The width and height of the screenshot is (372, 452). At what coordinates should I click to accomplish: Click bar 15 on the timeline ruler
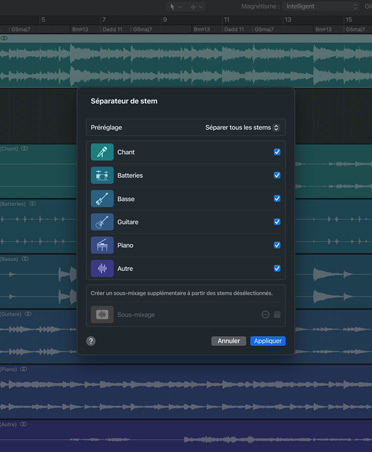pyautogui.click(x=348, y=20)
